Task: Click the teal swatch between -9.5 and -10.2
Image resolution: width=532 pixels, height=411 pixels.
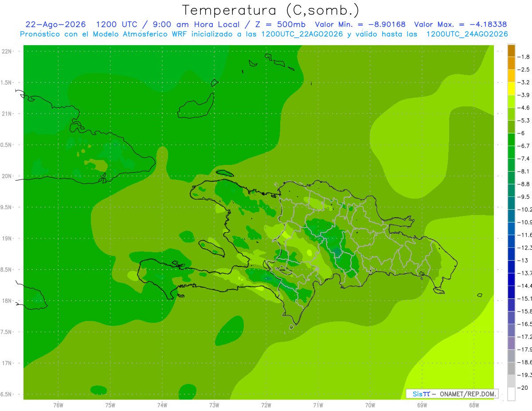Action: coord(511,203)
